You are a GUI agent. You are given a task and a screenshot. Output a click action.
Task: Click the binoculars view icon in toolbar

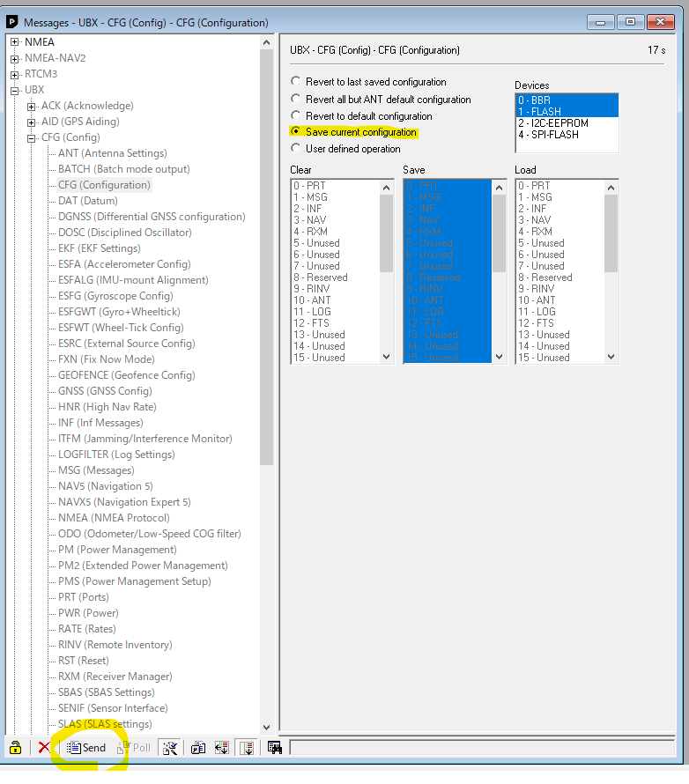[x=275, y=748]
